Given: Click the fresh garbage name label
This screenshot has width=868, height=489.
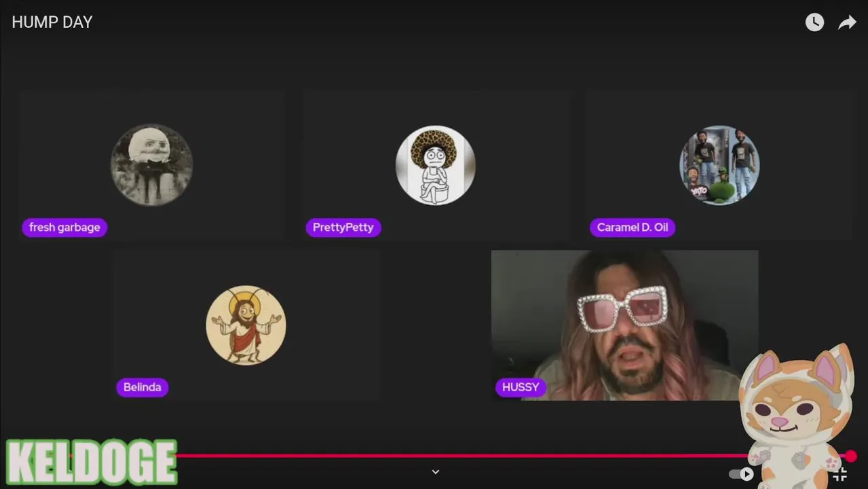Looking at the screenshot, I should point(64,228).
